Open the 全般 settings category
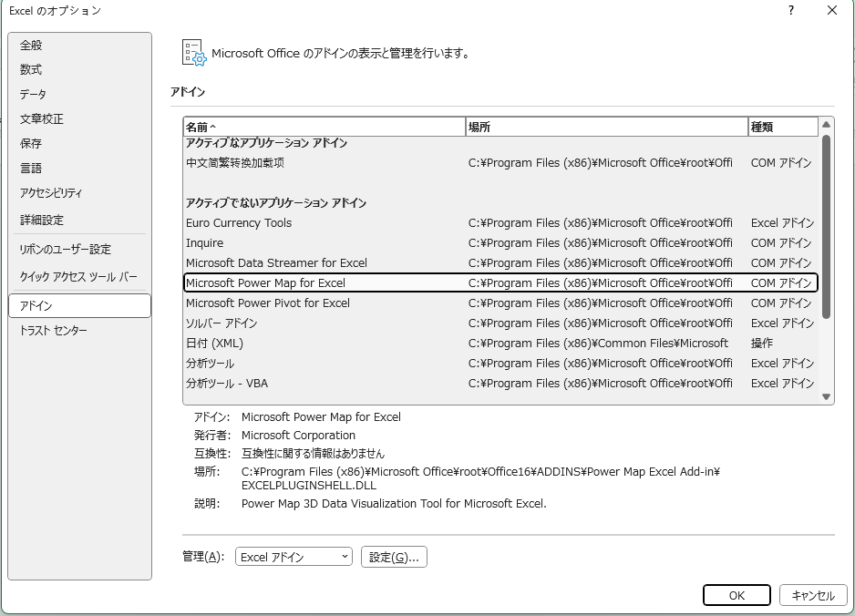855x616 pixels. [32, 46]
